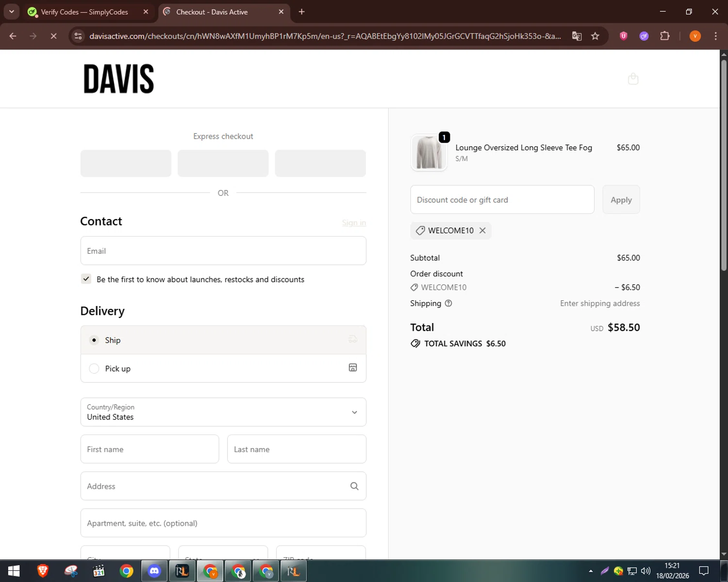Open the volume speaker tray icon
Viewport: 728px width, 582px height.
pyautogui.click(x=645, y=571)
